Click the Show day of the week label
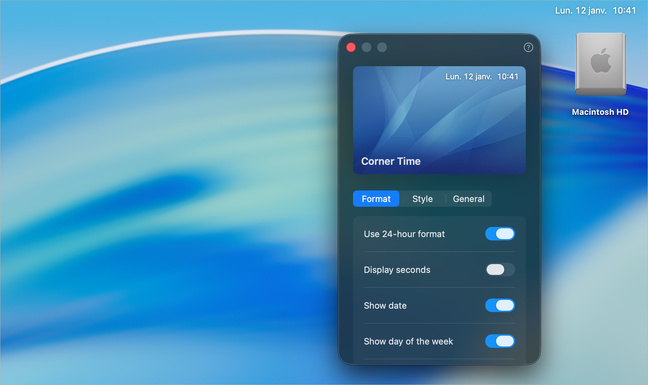This screenshot has height=385, width=648. [x=408, y=341]
